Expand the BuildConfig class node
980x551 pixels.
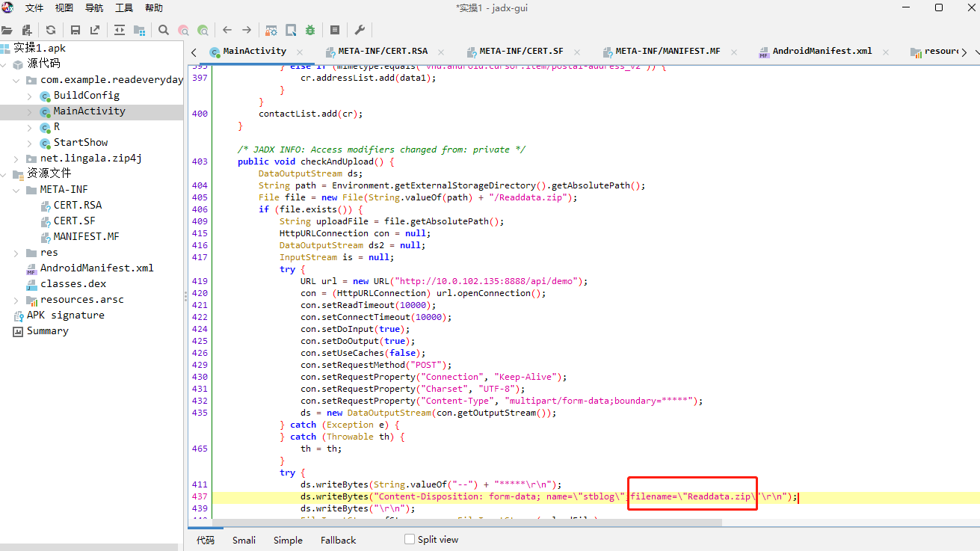pos(30,96)
